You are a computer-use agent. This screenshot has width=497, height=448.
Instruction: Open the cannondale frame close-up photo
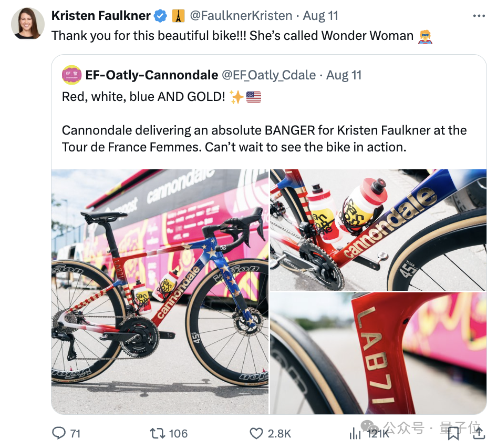coord(378,230)
